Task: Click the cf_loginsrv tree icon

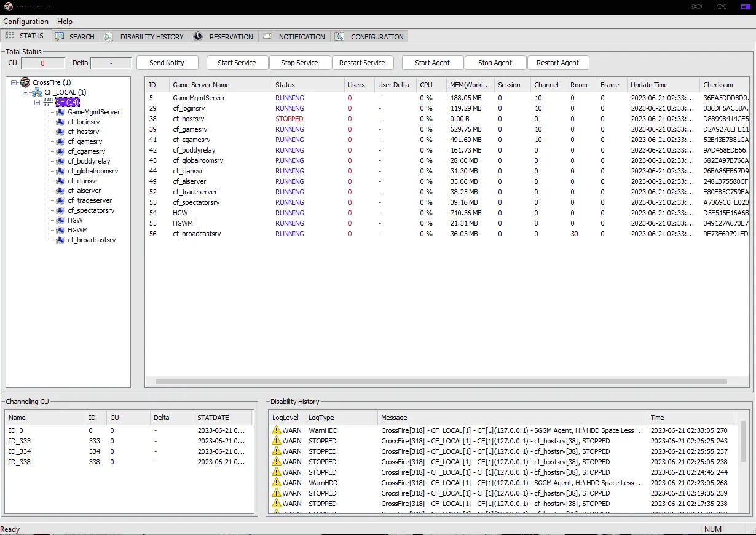Action: click(60, 122)
